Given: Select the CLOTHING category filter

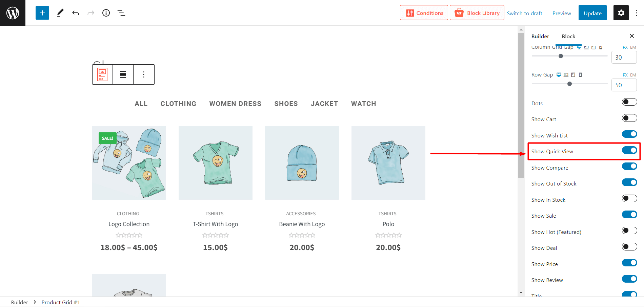Looking at the screenshot, I should coord(178,104).
